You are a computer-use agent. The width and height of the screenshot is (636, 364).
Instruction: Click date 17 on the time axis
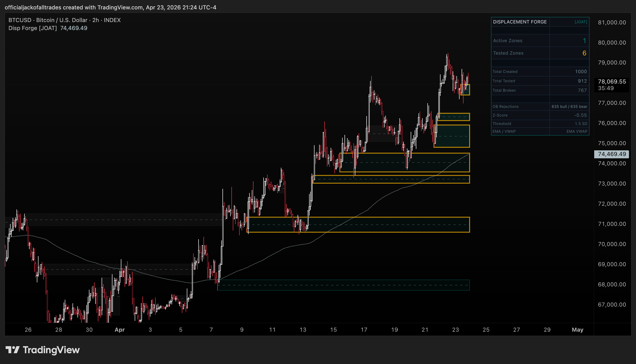click(x=364, y=330)
